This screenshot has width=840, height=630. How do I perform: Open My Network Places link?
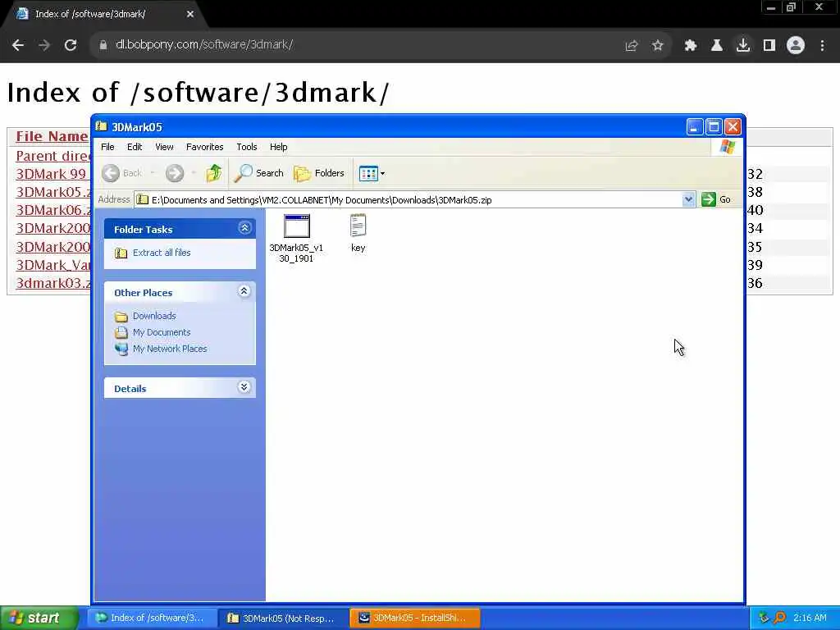point(169,349)
